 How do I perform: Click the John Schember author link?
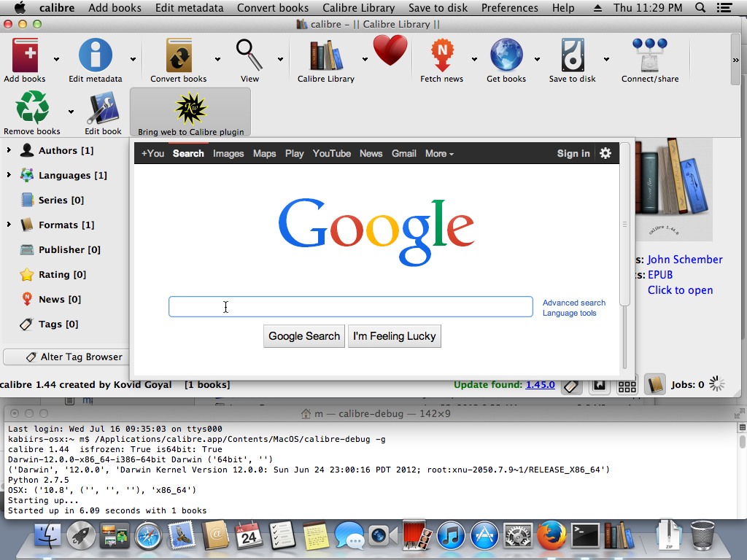684,260
